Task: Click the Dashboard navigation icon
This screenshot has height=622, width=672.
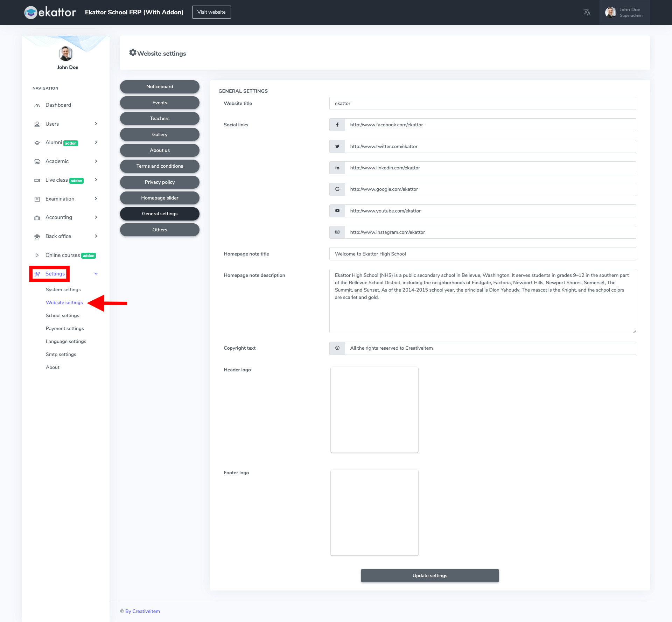Action: [x=37, y=105]
